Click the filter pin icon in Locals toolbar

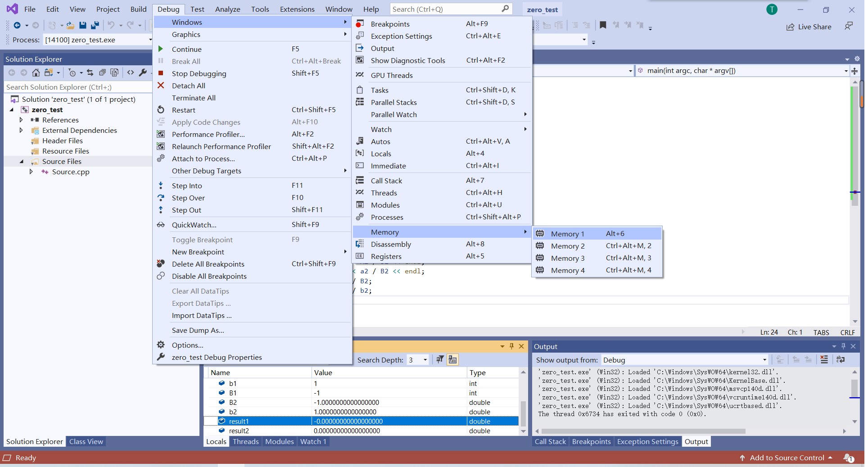[x=440, y=359]
